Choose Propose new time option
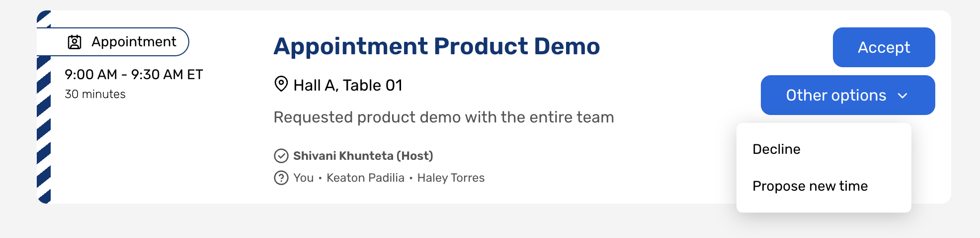This screenshot has width=980, height=238. coord(810,186)
